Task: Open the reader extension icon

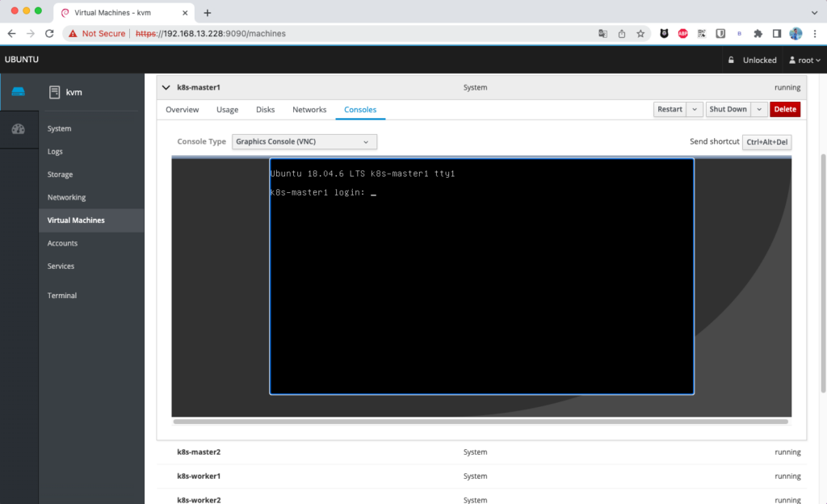Action: pos(720,33)
